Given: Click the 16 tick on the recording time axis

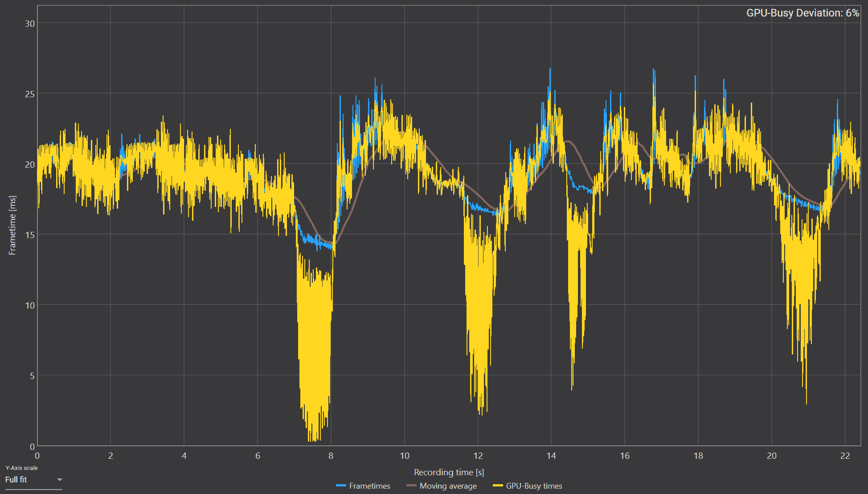Looking at the screenshot, I should pos(625,456).
